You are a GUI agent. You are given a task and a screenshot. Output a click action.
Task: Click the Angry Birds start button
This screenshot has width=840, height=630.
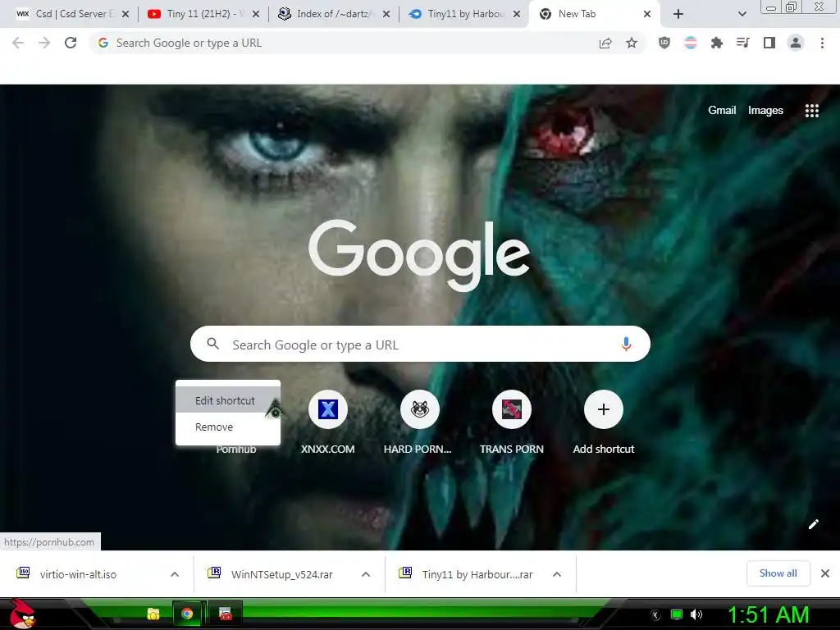pyautogui.click(x=22, y=614)
